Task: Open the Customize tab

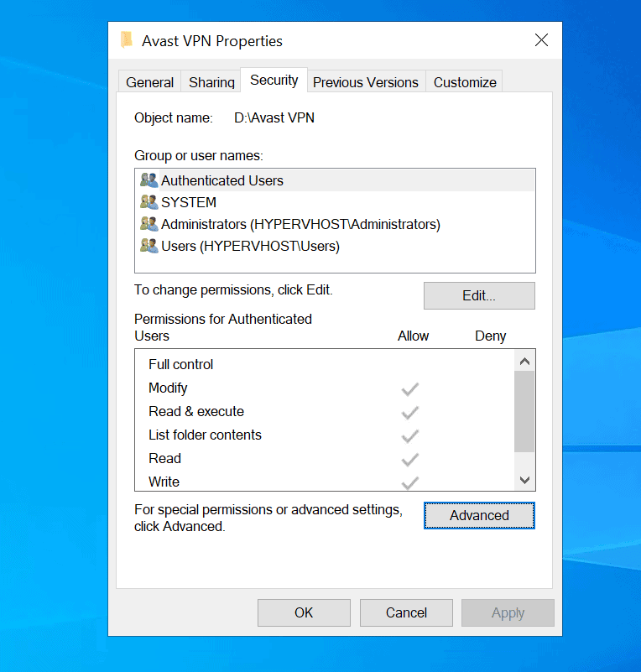Action: [x=465, y=82]
